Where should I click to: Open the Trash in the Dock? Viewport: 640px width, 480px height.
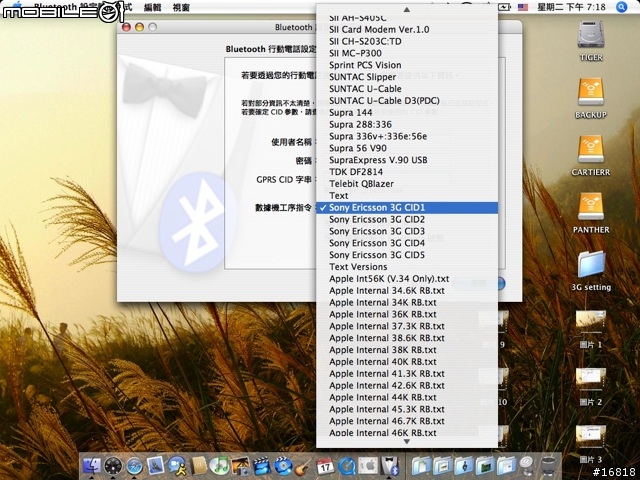(549, 466)
